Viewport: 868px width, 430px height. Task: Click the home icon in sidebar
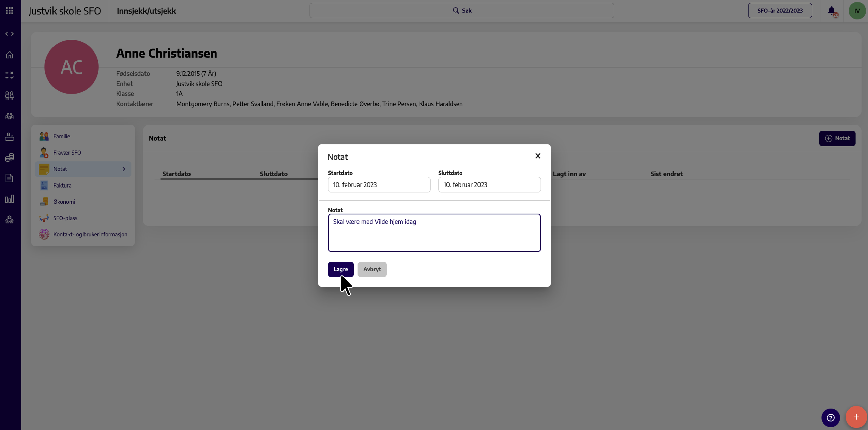(10, 55)
